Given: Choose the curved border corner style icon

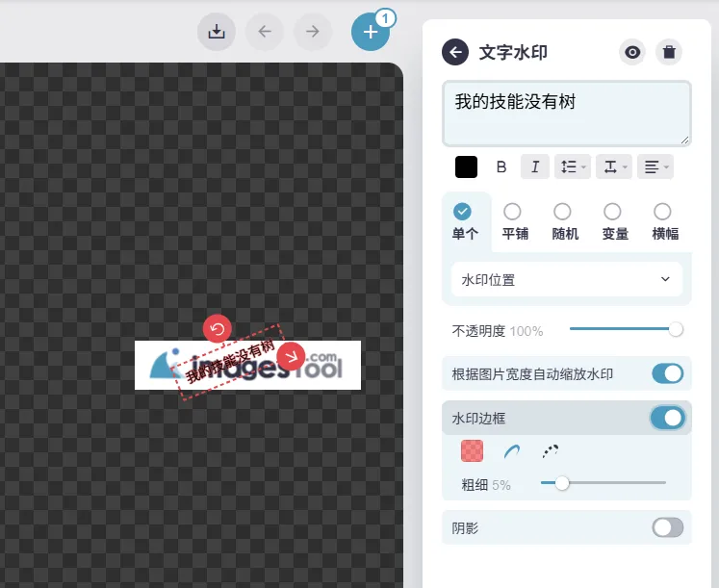Looking at the screenshot, I should 512,451.
